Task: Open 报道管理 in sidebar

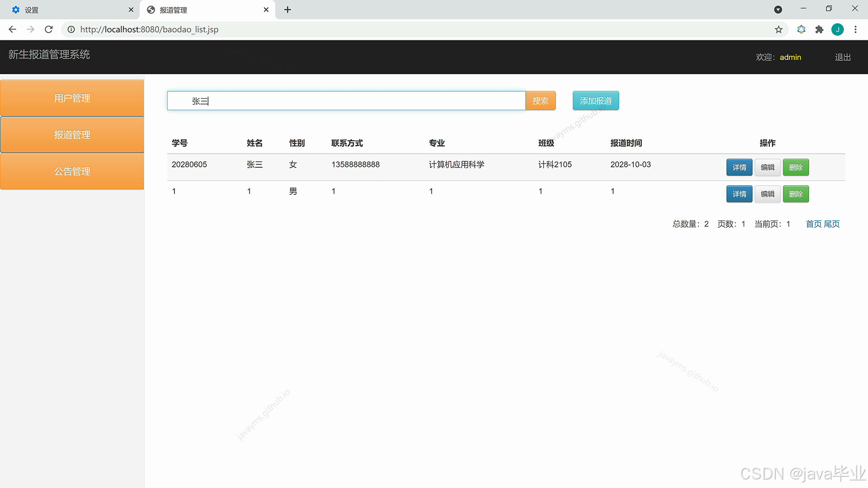Action: [72, 135]
